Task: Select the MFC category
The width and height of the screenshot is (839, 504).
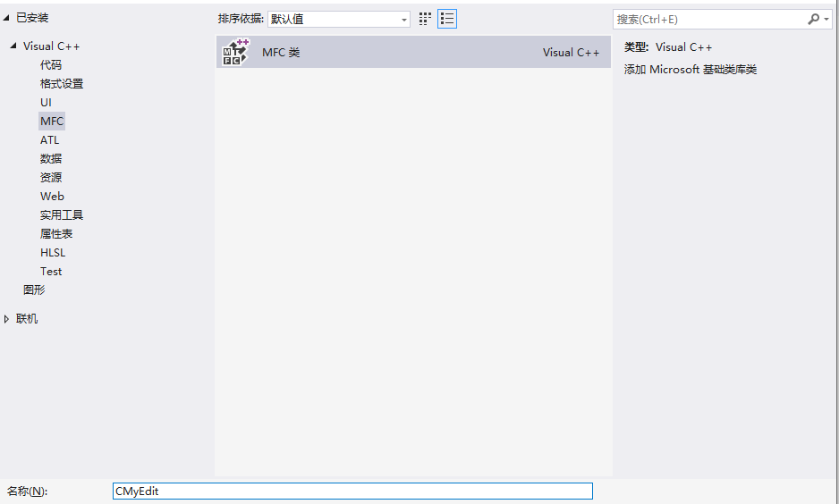Action: [52, 122]
